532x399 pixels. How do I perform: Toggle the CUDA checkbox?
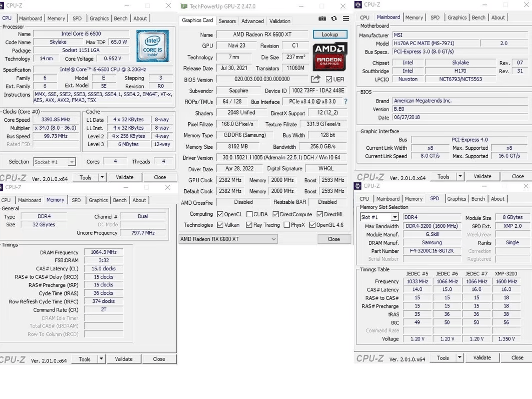(x=249, y=214)
